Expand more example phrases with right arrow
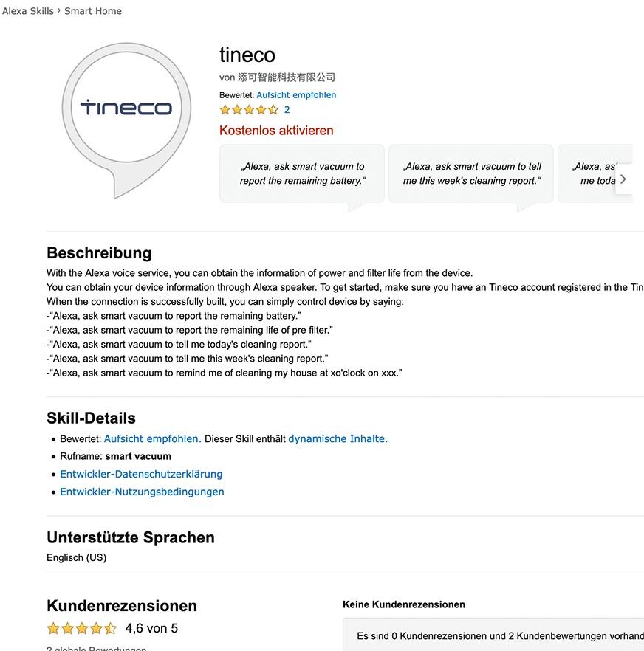Viewport: 644px width, 651px height. 623,179
